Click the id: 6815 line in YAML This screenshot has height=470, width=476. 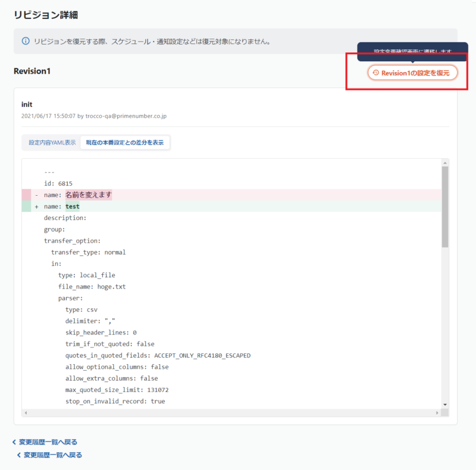click(58, 183)
